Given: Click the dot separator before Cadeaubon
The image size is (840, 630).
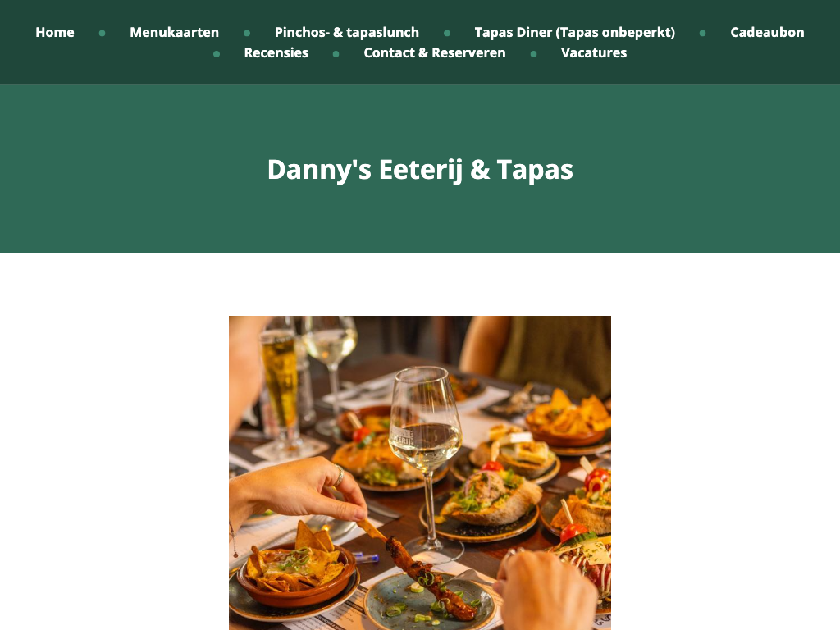Looking at the screenshot, I should 702,33.
